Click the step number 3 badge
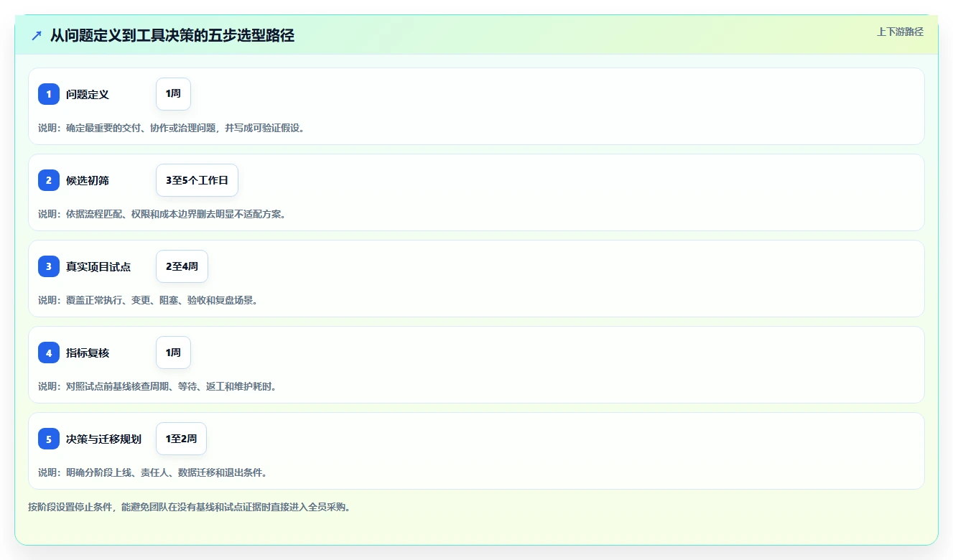 pos(49,266)
